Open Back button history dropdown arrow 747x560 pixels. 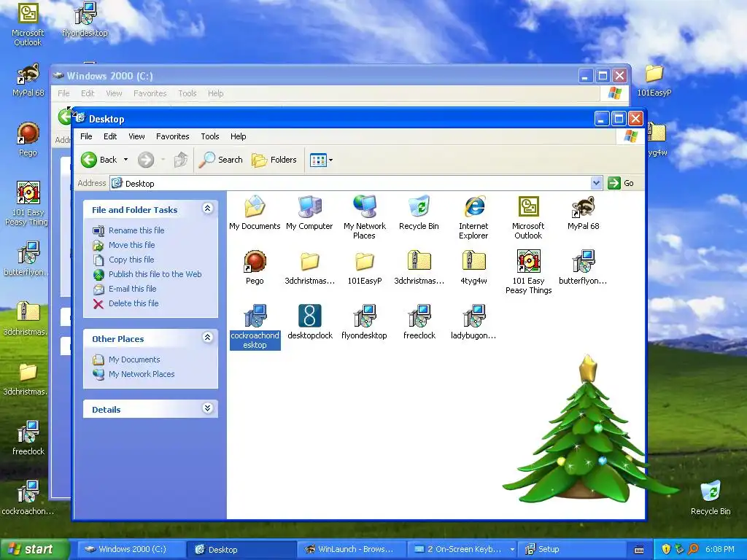coord(125,160)
